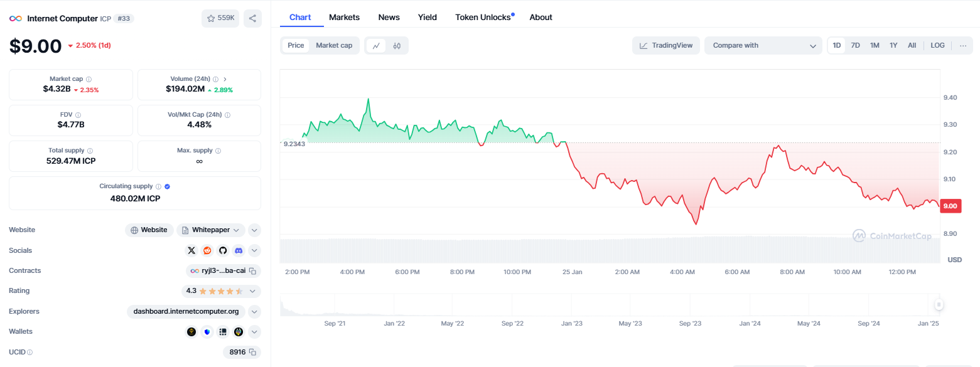Open the Discord social icon
This screenshot has width=980, height=367.
pos(239,250)
